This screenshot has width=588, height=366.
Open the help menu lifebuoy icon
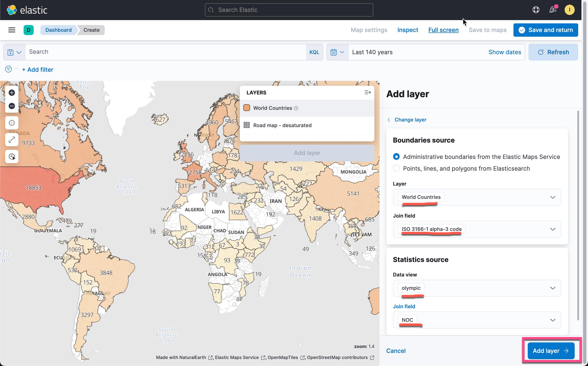click(536, 10)
